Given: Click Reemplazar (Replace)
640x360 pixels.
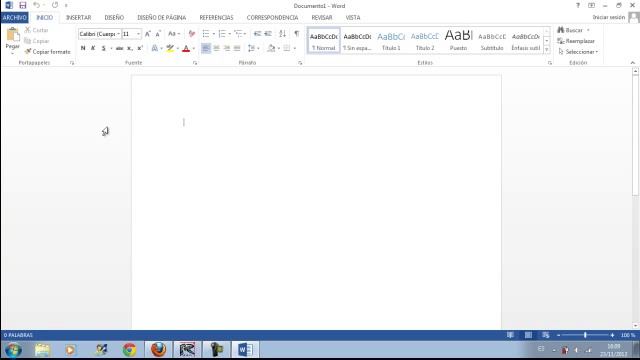Looking at the screenshot, I should click(576, 41).
